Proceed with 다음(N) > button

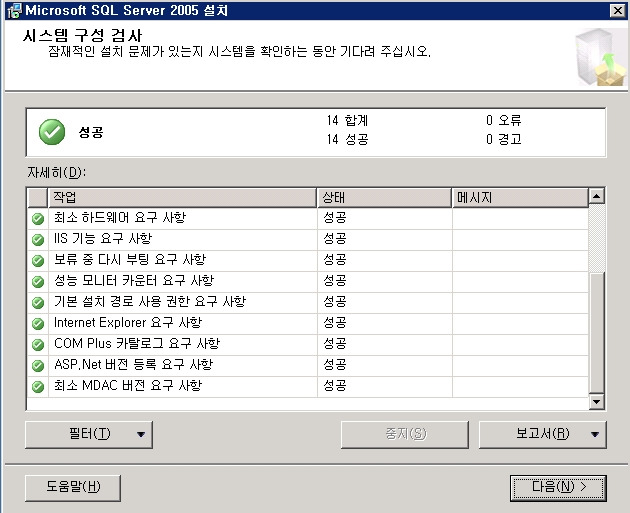click(x=558, y=488)
